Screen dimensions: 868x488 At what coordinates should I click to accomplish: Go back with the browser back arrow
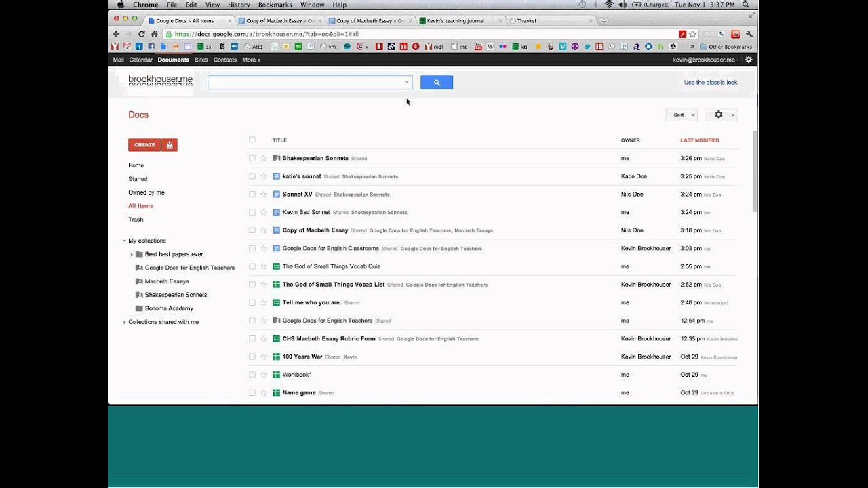point(116,34)
